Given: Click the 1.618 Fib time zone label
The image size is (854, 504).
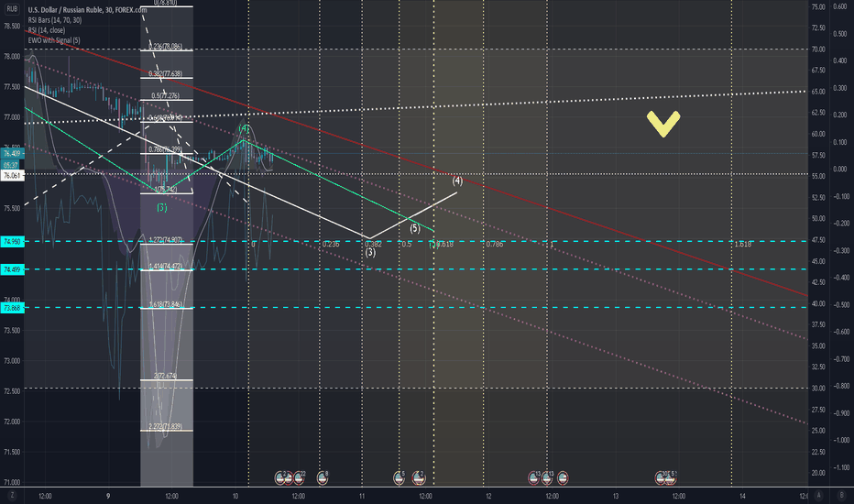Looking at the screenshot, I should pyautogui.click(x=743, y=244).
